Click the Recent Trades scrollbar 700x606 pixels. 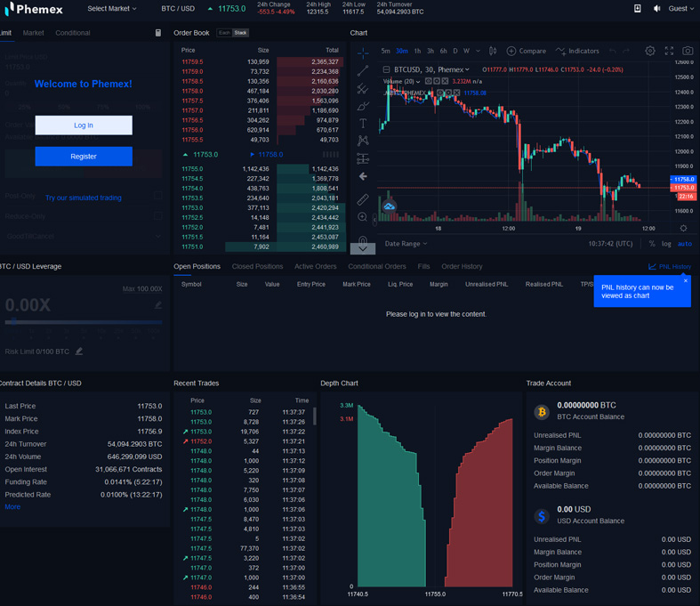(315, 416)
